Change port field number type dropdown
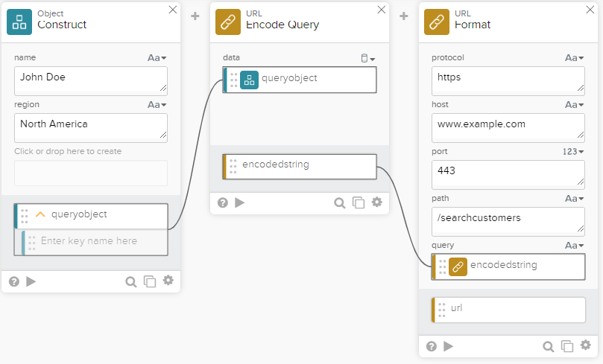This screenshot has height=364, width=603. 573,152
